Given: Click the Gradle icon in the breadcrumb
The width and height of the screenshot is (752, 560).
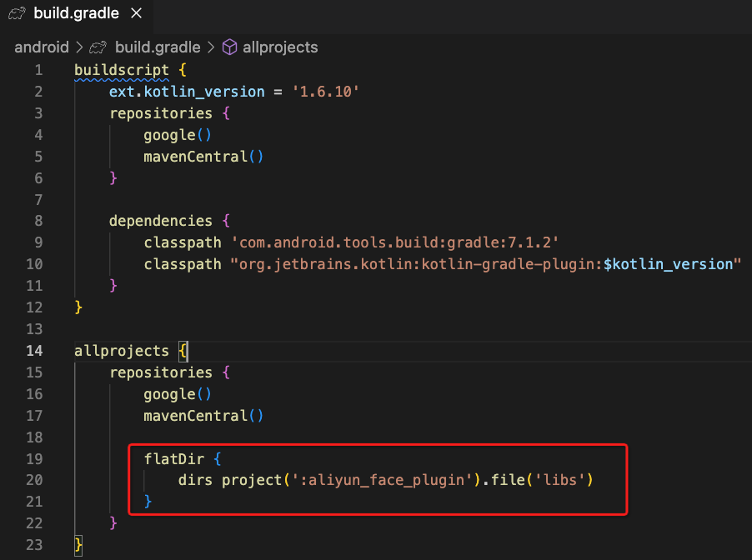Looking at the screenshot, I should click(x=98, y=47).
